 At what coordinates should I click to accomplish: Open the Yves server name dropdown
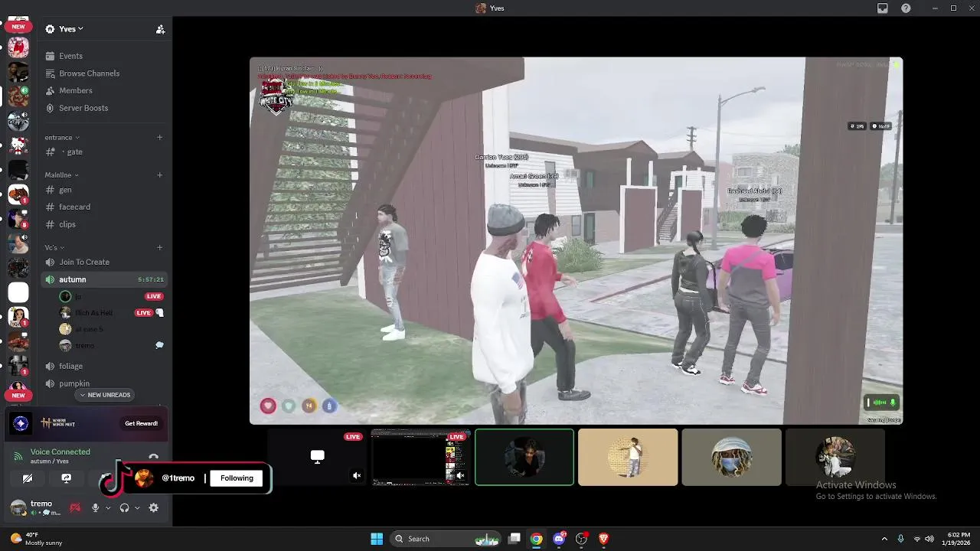pos(64,29)
